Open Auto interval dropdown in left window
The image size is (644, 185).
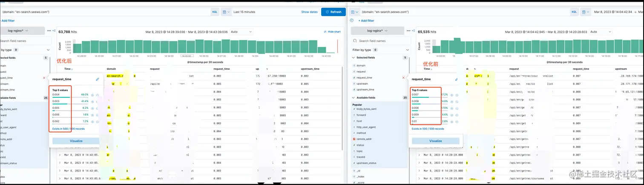[x=241, y=32]
